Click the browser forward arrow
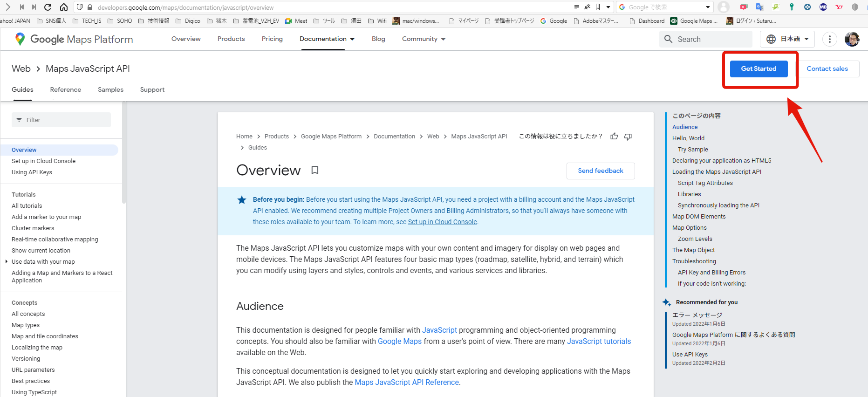The image size is (868, 397). [x=7, y=7]
